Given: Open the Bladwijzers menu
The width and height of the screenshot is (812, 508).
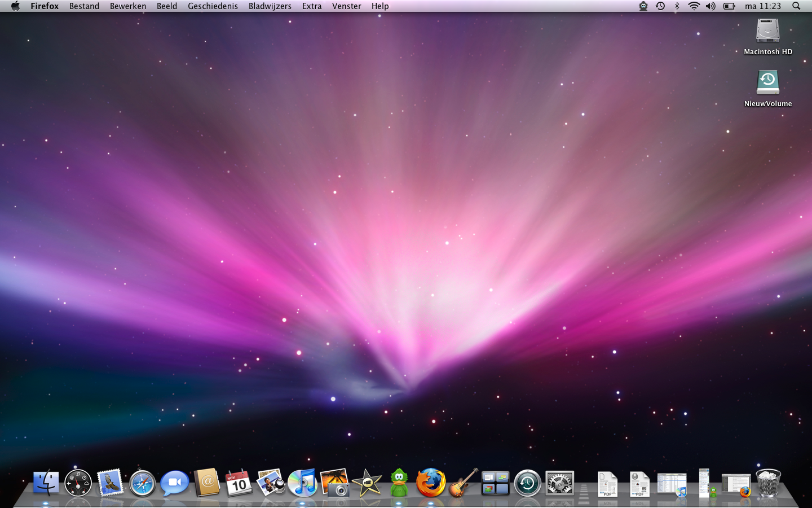Looking at the screenshot, I should click(x=270, y=6).
